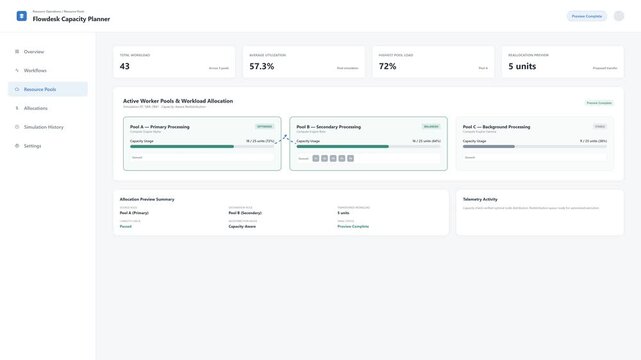Image resolution: width=641 pixels, height=360 pixels.
Task: Click the Resource Pools sidebar icon
Action: coord(17,89)
